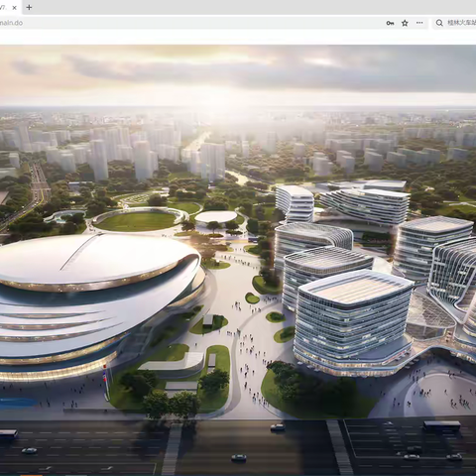
Task: Click the search magnifier icon
Action: click(439, 23)
